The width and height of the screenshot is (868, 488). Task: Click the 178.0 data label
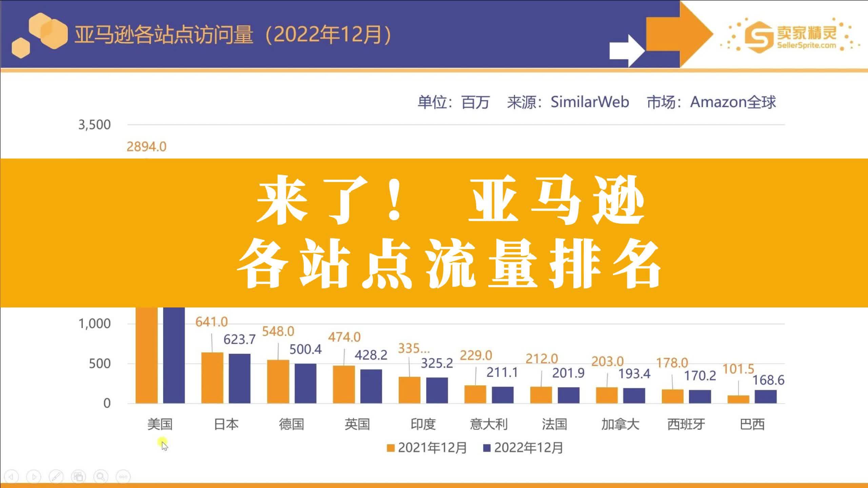pyautogui.click(x=672, y=363)
